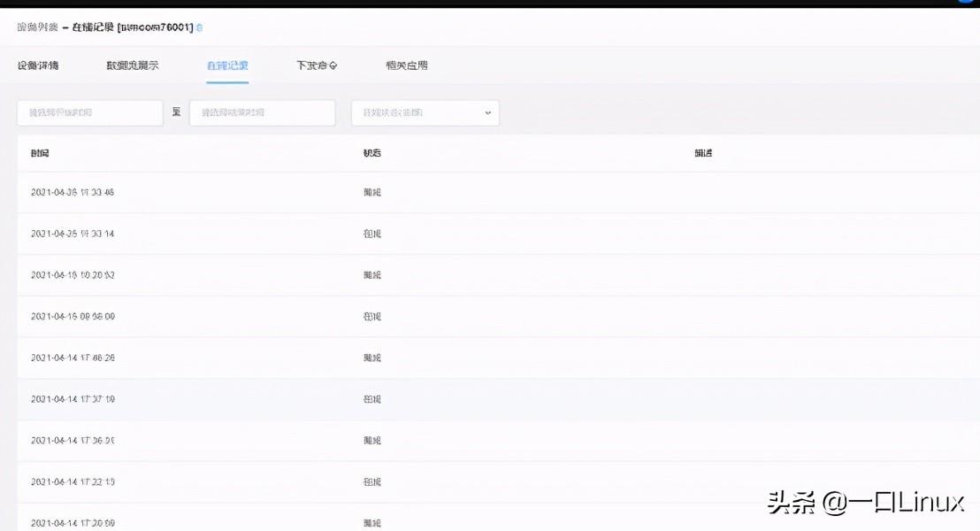Click the 时间 (time) column header
The width and height of the screenshot is (980, 531).
[x=40, y=152]
